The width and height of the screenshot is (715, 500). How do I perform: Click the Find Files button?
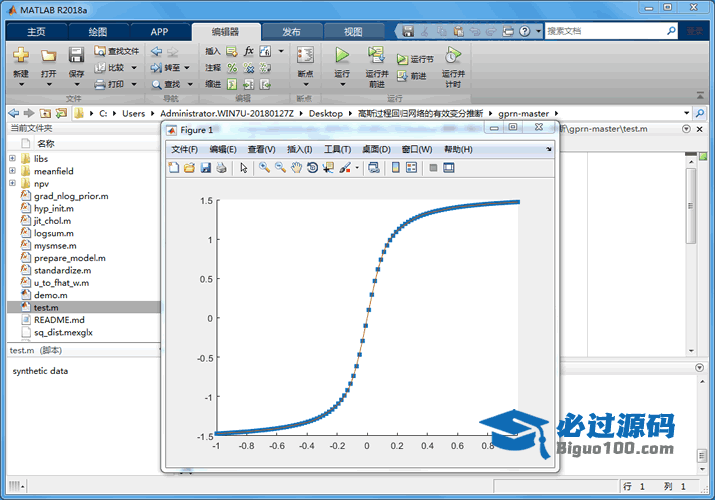116,51
